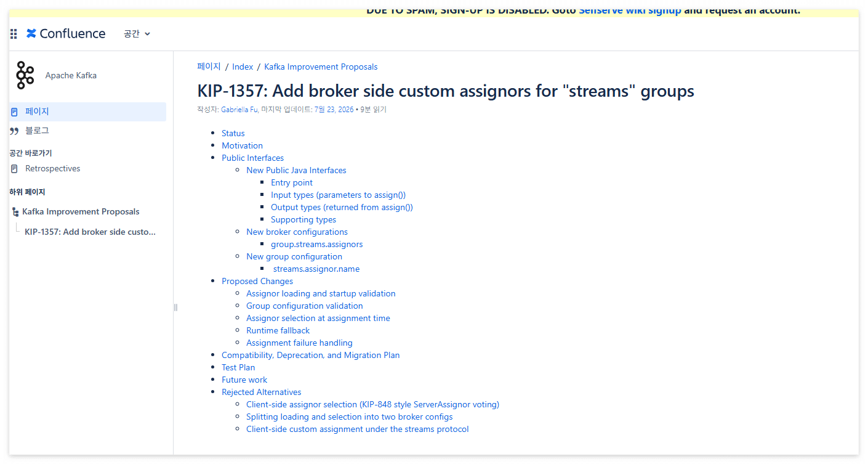Jump to the Future work section
This screenshot has height=464, width=868.
pos(244,380)
